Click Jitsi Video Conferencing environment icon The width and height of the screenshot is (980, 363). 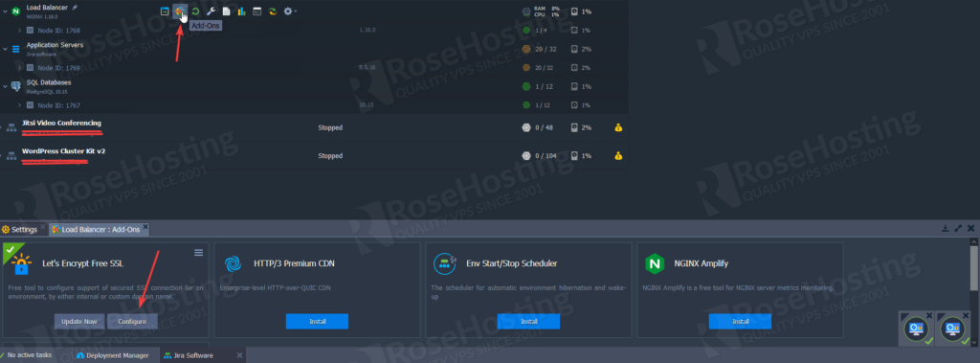coord(11,127)
